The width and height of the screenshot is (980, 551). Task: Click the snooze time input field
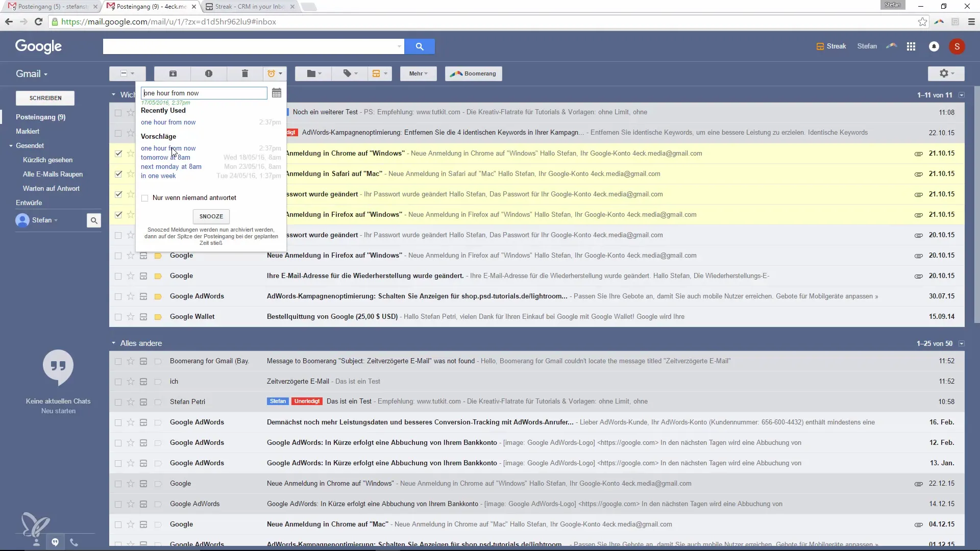tap(204, 93)
